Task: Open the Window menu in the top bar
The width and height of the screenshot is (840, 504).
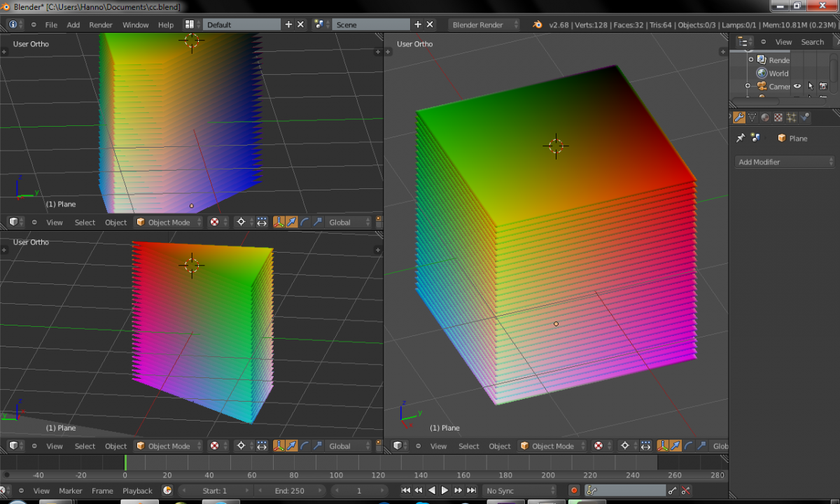Action: 135,24
